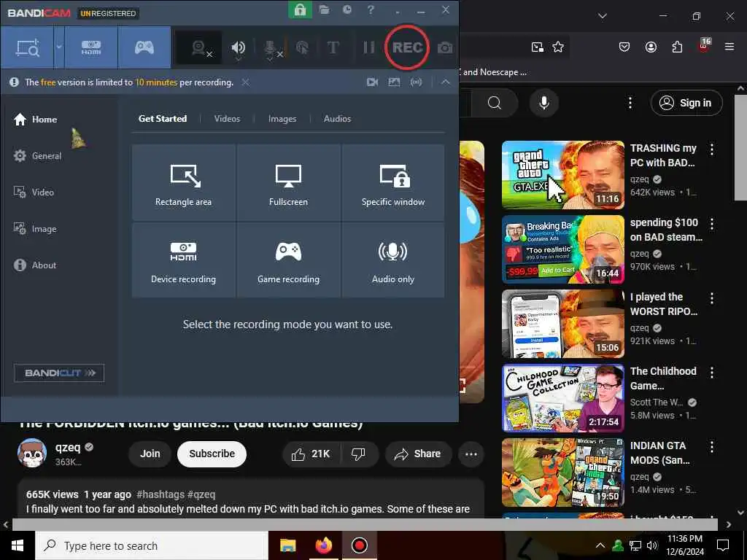Click Windows taskbar search field
This screenshot has height=560, width=747.
(152, 545)
